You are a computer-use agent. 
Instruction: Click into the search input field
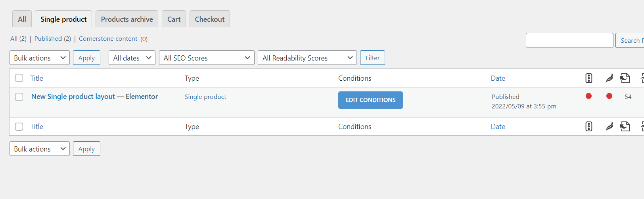pos(569,40)
